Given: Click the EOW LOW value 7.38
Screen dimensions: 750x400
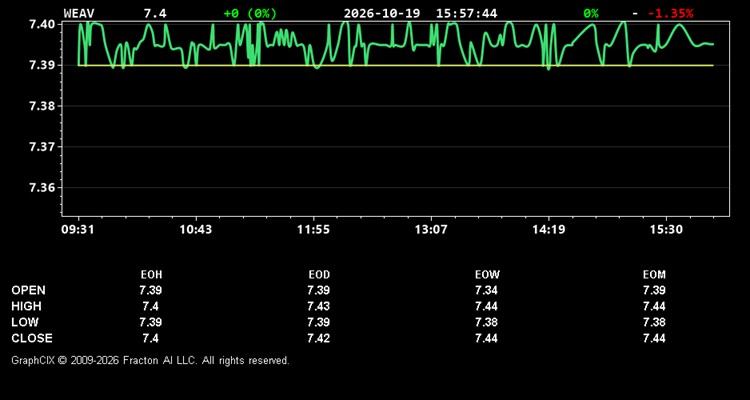Looking at the screenshot, I should tap(486, 322).
